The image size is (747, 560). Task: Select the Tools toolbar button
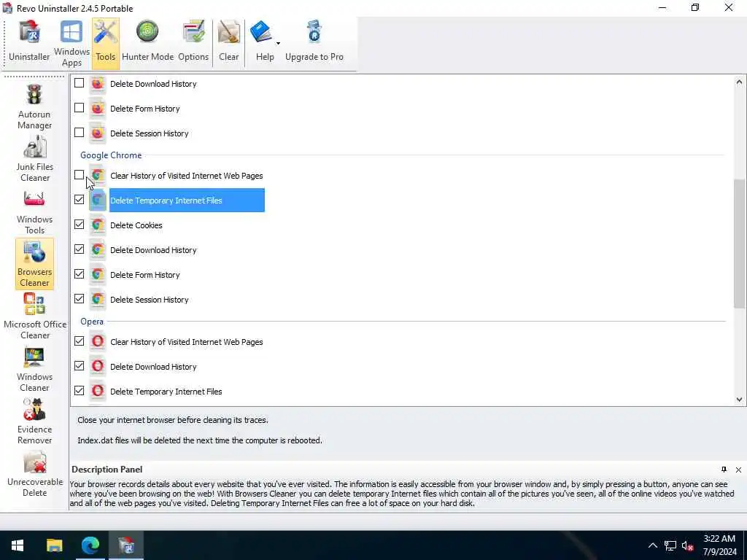105,42
